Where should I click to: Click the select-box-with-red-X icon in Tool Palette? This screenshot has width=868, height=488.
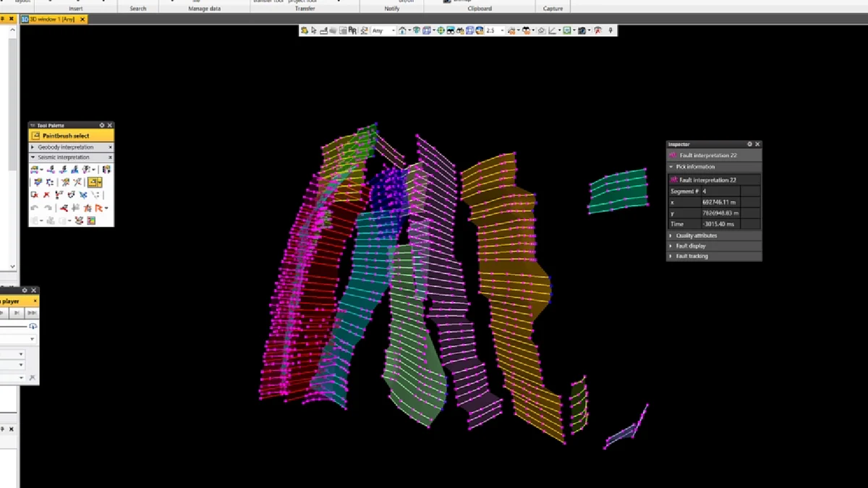tap(34, 194)
